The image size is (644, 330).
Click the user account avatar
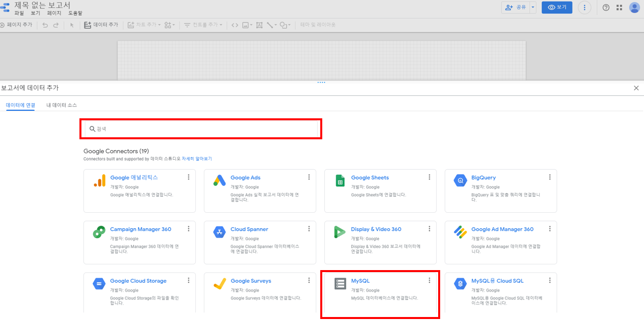click(x=635, y=7)
